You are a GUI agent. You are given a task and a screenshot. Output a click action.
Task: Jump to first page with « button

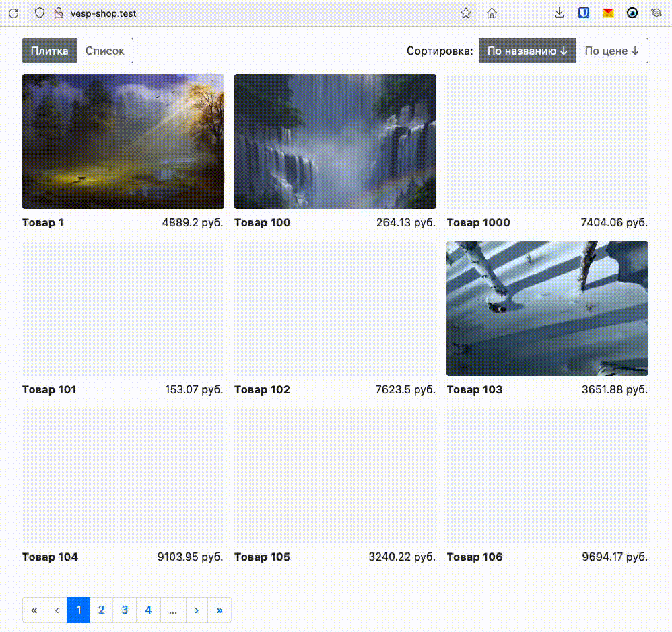point(34,610)
